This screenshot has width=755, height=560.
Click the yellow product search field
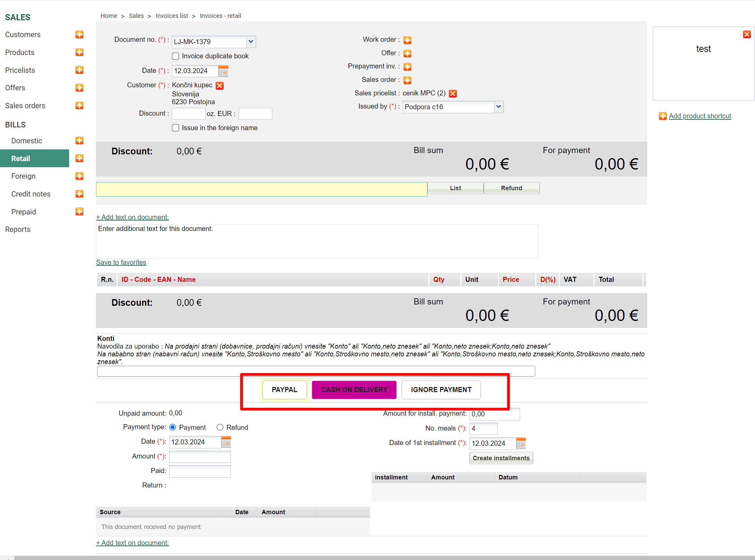(x=261, y=189)
